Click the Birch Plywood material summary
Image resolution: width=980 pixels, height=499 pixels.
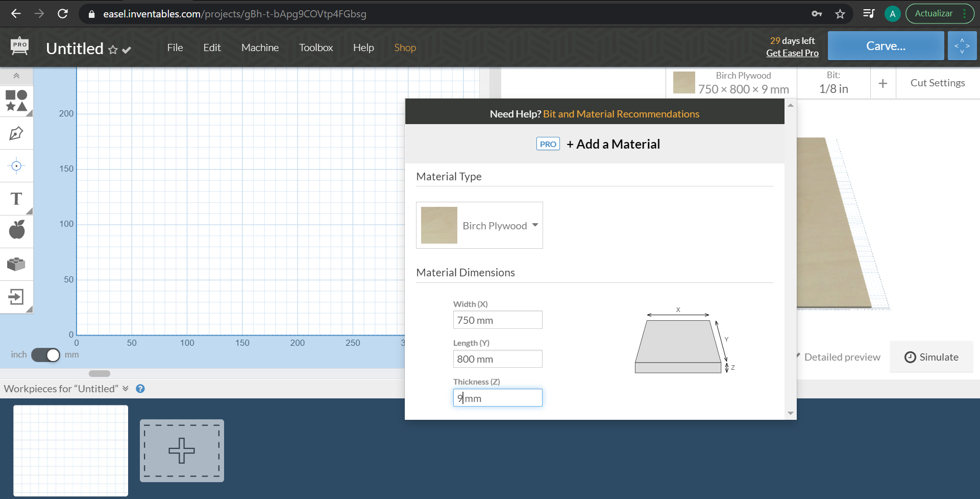pos(731,83)
